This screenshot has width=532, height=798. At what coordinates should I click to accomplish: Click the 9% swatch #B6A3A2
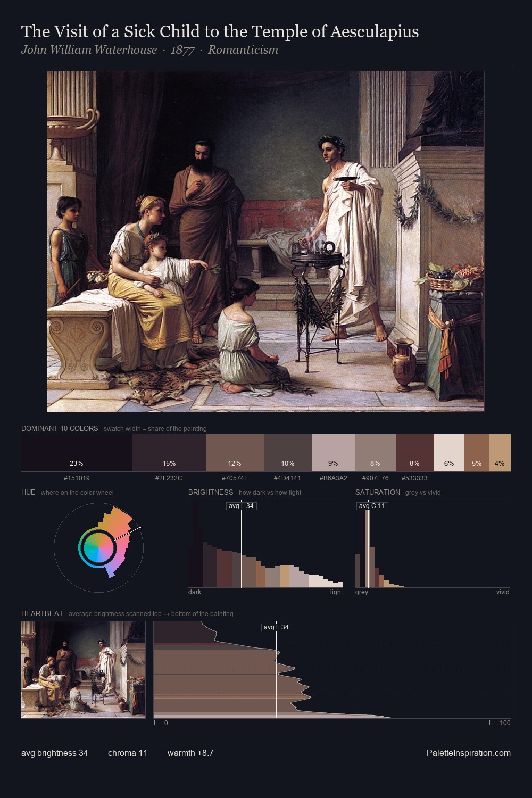coord(334,453)
